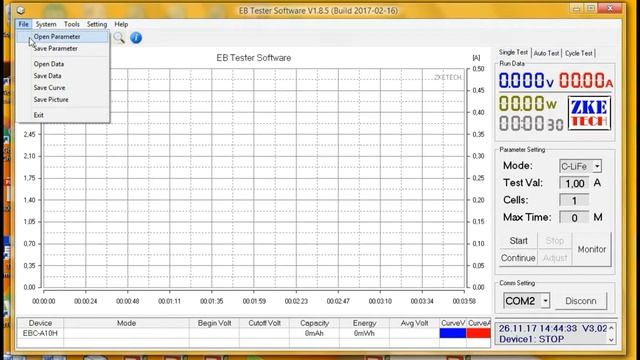The width and height of the screenshot is (640, 360).
Task: Choose Open Data menu entry
Action: point(63,64)
